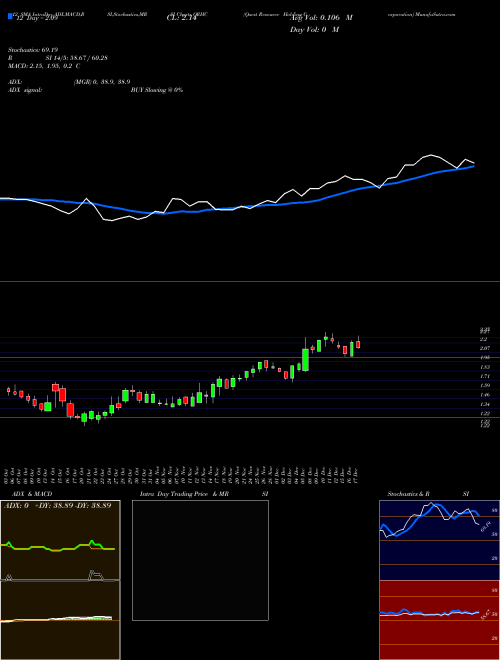Select the '12 Day = 2.09' value
Image resolution: width=500 pixels, height=660 pixels.
pyautogui.click(x=37, y=18)
